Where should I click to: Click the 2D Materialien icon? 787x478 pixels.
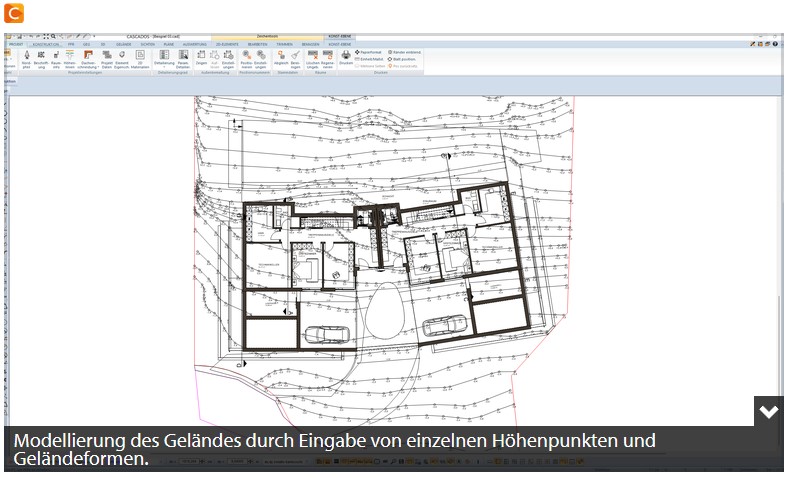140,59
